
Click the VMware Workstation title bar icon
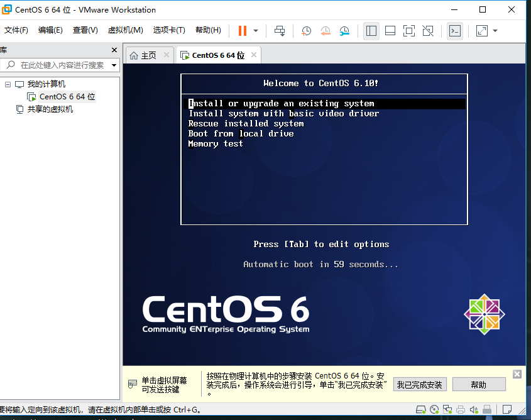(x=7, y=9)
